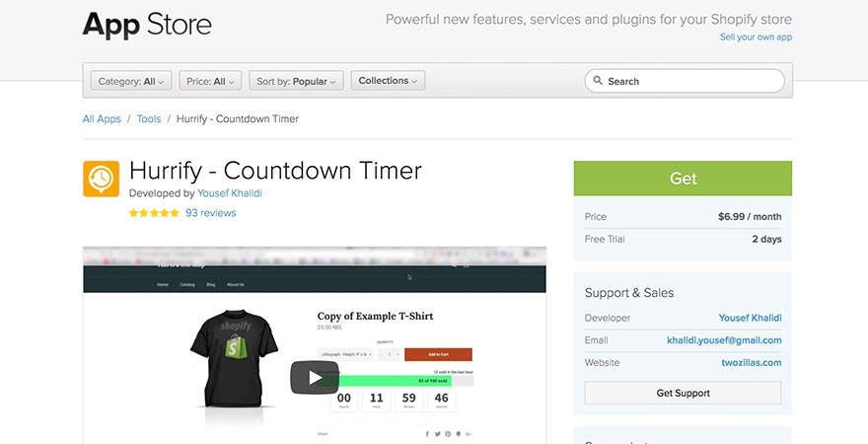Open the Tools breadcrumb link
Viewport: 868px width, 444px height.
tap(149, 119)
